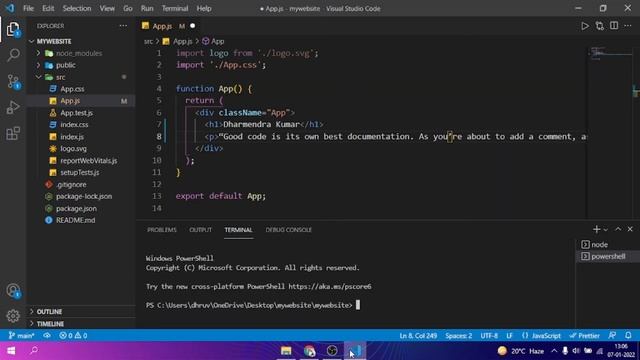Open the Search view in activity bar
This screenshot has width=640, height=360.
pyautogui.click(x=13, y=55)
